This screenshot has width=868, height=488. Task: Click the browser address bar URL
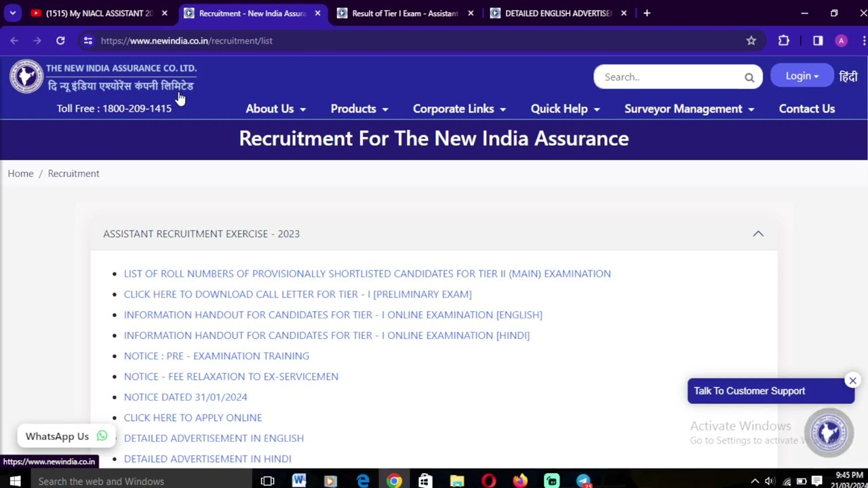pos(186,41)
